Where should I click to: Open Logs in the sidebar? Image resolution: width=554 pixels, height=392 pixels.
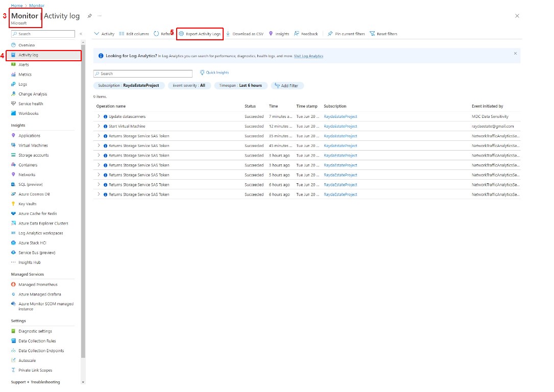click(x=22, y=84)
